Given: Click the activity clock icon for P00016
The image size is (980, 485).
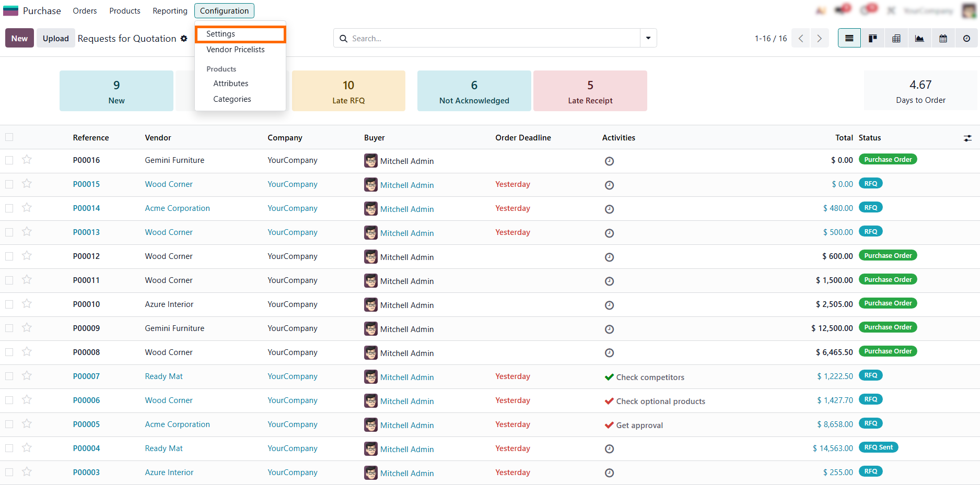Looking at the screenshot, I should [609, 161].
